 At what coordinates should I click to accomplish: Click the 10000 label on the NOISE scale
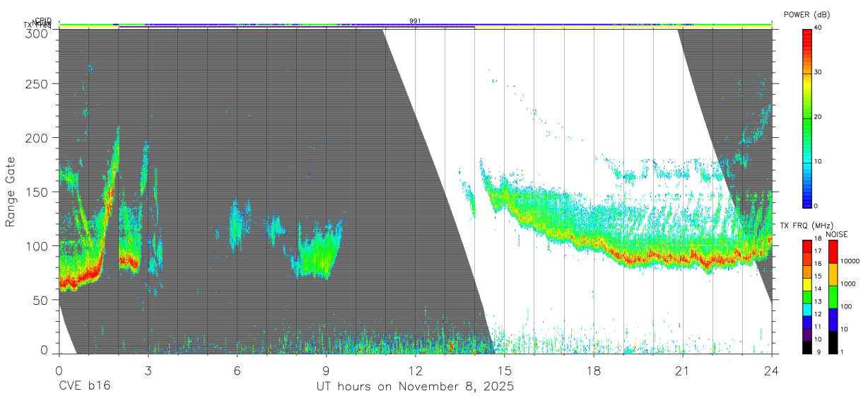(x=850, y=262)
